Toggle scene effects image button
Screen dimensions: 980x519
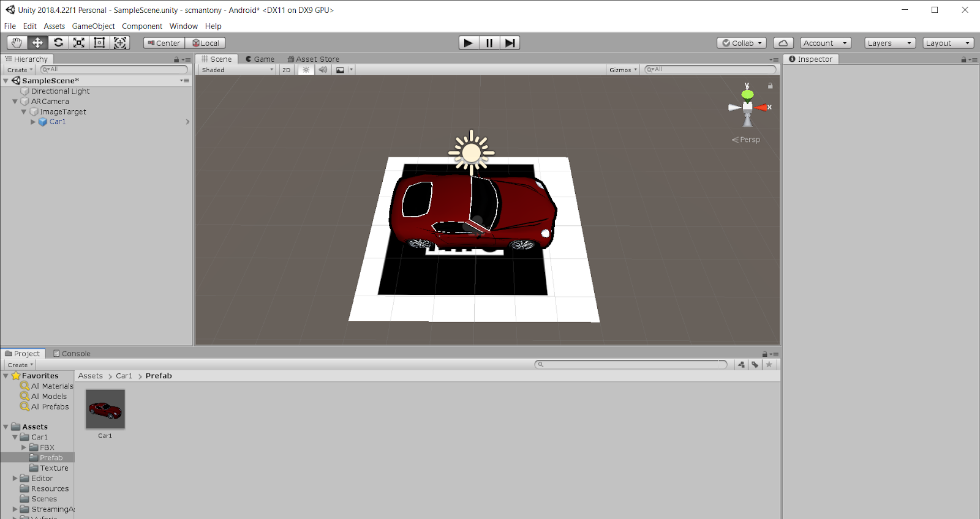click(340, 70)
